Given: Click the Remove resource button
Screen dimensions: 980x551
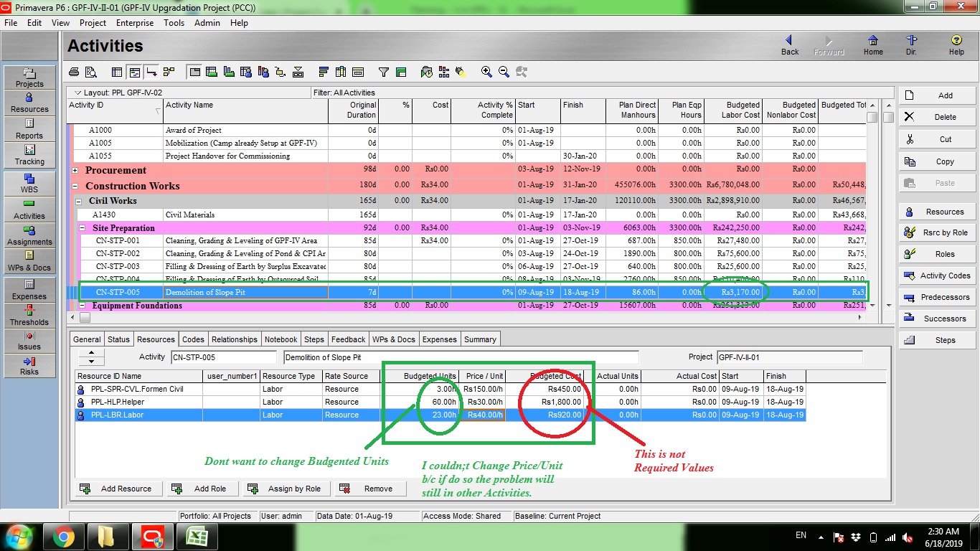Looking at the screenshot, I should [x=370, y=489].
